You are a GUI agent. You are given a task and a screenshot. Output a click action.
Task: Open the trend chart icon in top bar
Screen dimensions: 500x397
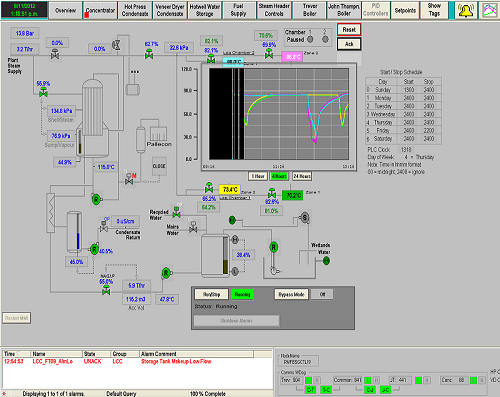[x=489, y=11]
